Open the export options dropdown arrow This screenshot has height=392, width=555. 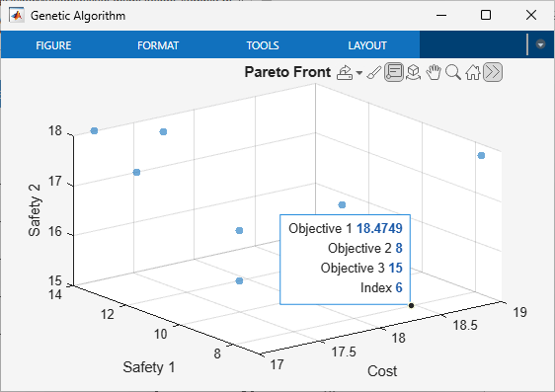358,73
